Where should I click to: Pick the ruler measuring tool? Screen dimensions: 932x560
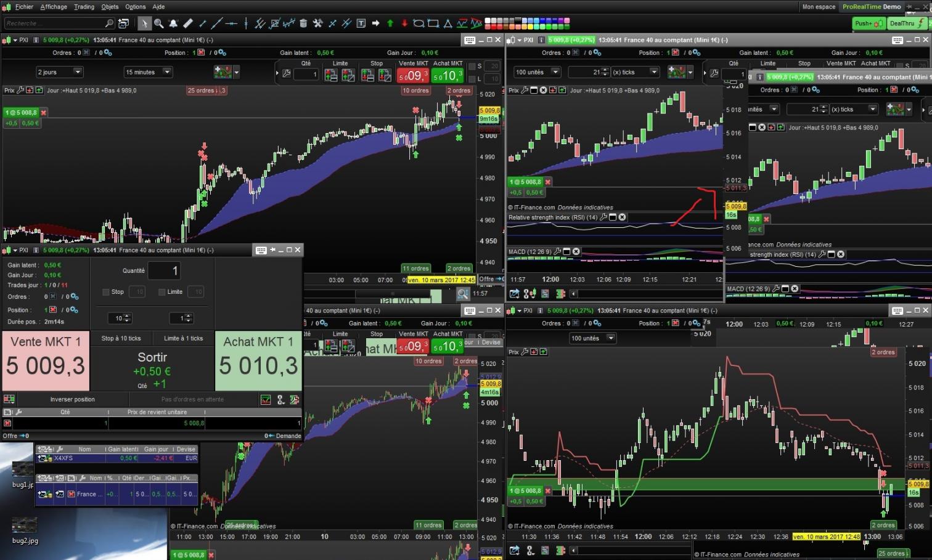click(188, 23)
